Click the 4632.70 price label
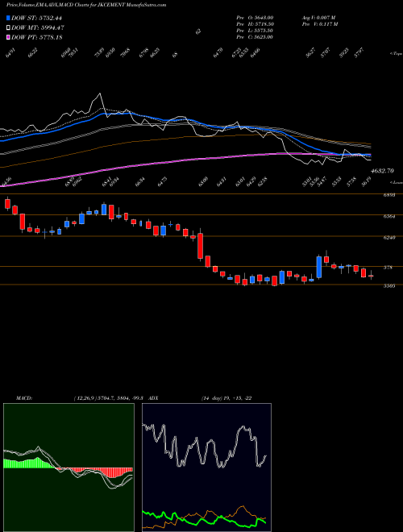The width and height of the screenshot is (403, 532). [382, 171]
